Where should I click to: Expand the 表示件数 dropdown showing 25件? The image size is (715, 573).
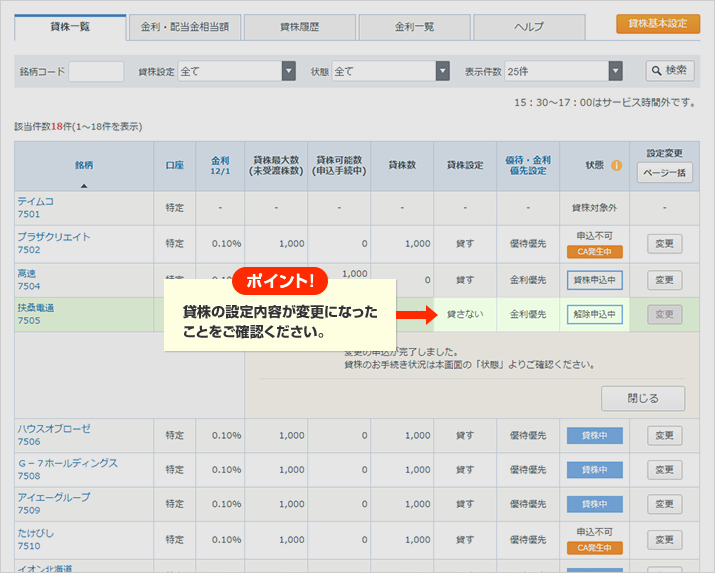coord(616,71)
